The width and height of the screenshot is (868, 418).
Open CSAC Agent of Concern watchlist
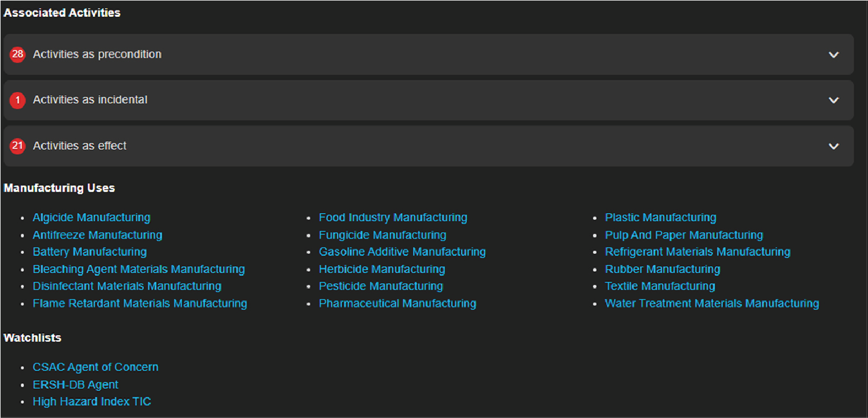point(95,367)
